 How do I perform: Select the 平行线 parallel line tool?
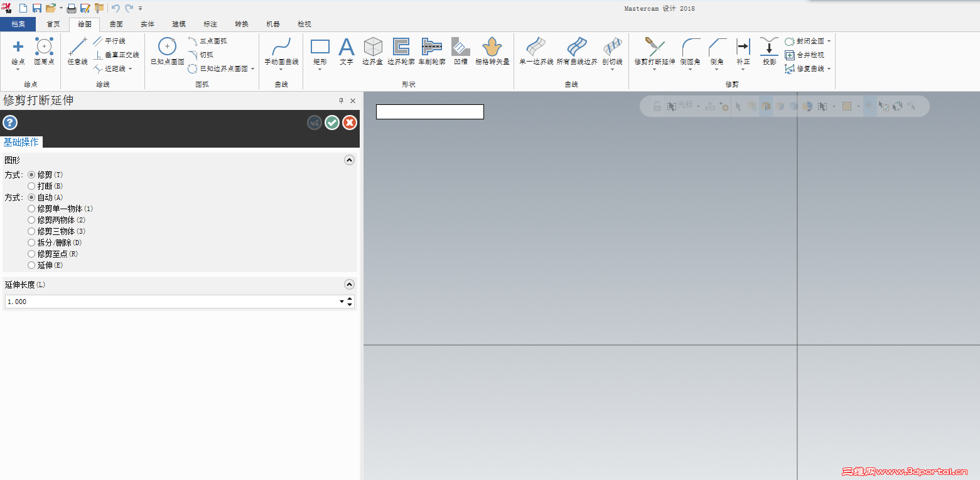[x=109, y=41]
